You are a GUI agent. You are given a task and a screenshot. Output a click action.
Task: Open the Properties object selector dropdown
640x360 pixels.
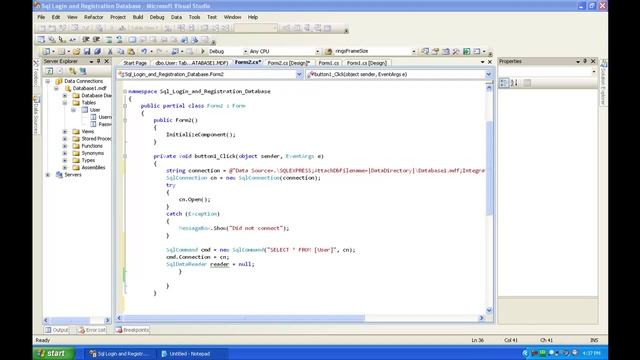point(594,71)
